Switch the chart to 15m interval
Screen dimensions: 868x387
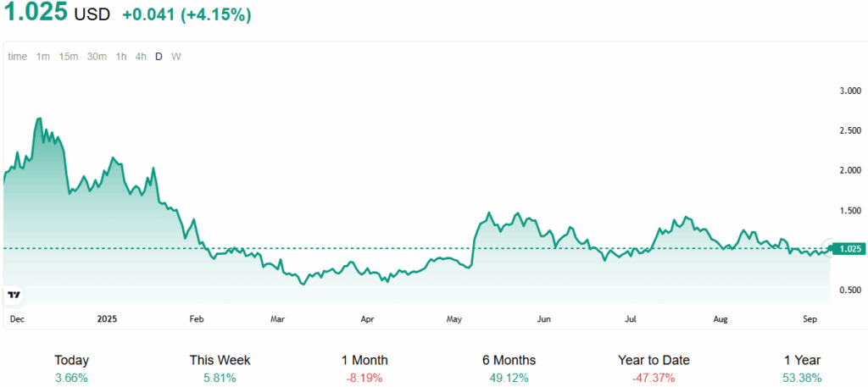(x=69, y=57)
